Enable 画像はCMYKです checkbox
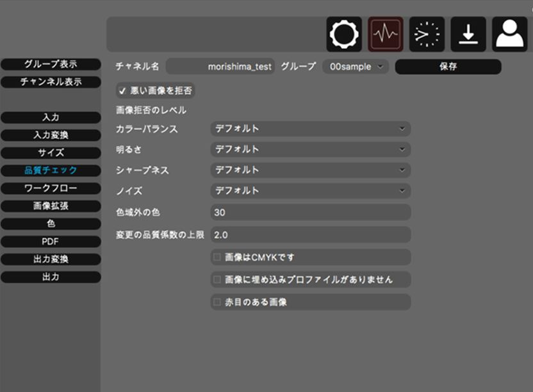 point(217,257)
